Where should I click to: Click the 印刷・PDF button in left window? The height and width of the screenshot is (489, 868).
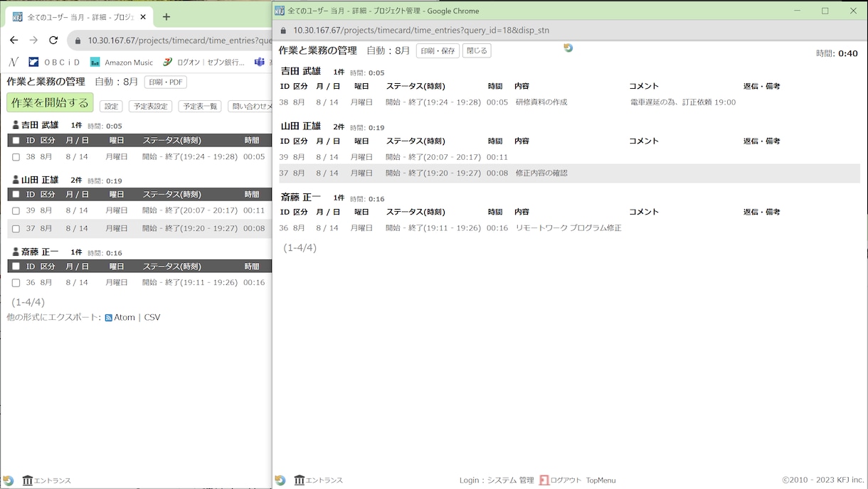pos(166,82)
